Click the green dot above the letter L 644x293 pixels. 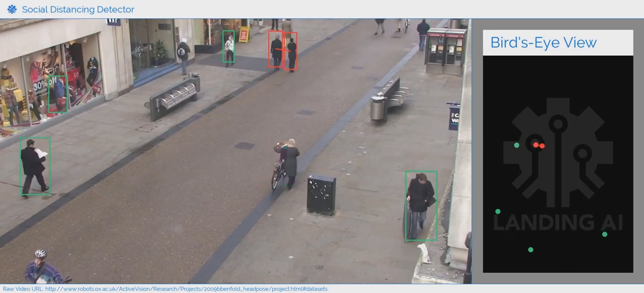(x=498, y=211)
